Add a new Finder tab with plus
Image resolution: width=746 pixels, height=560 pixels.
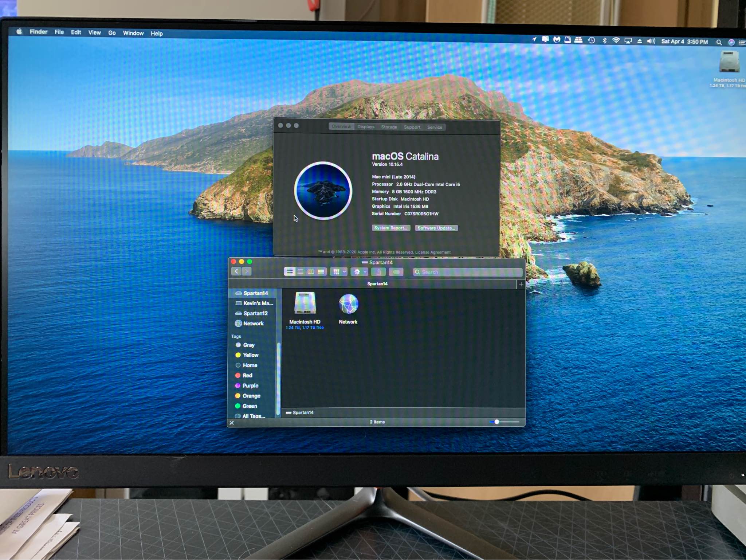coord(521,284)
